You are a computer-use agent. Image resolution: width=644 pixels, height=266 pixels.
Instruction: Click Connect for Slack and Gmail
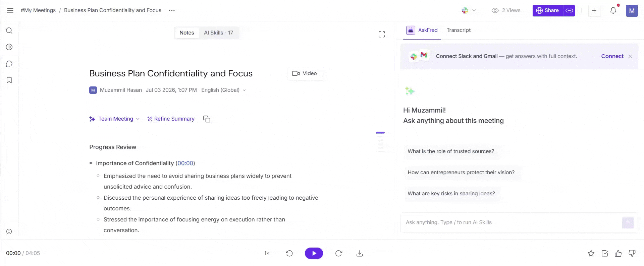tap(612, 56)
